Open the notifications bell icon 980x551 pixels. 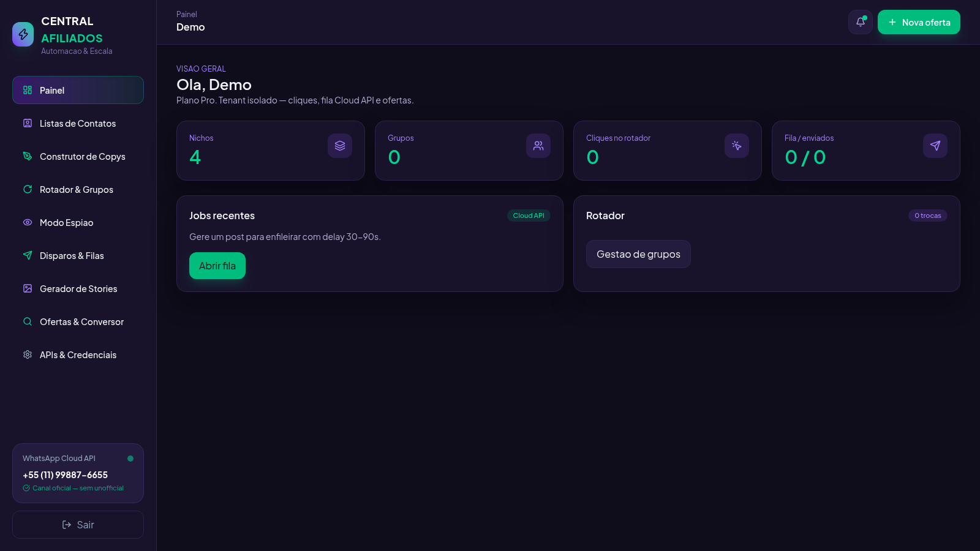tap(860, 22)
